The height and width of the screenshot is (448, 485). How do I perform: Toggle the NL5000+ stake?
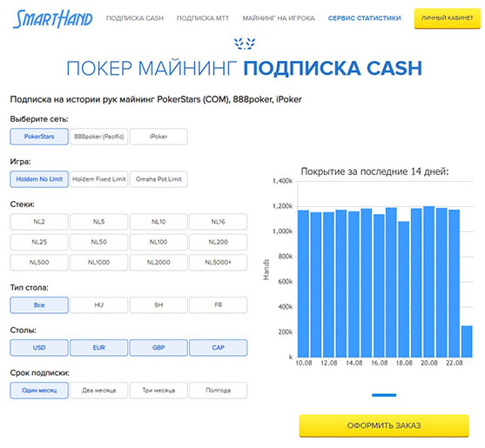(219, 263)
